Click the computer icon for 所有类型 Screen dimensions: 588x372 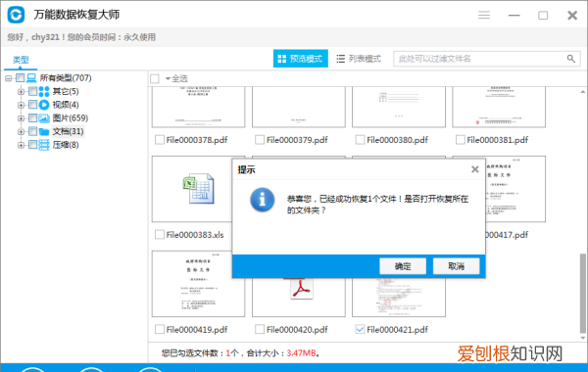(31, 78)
